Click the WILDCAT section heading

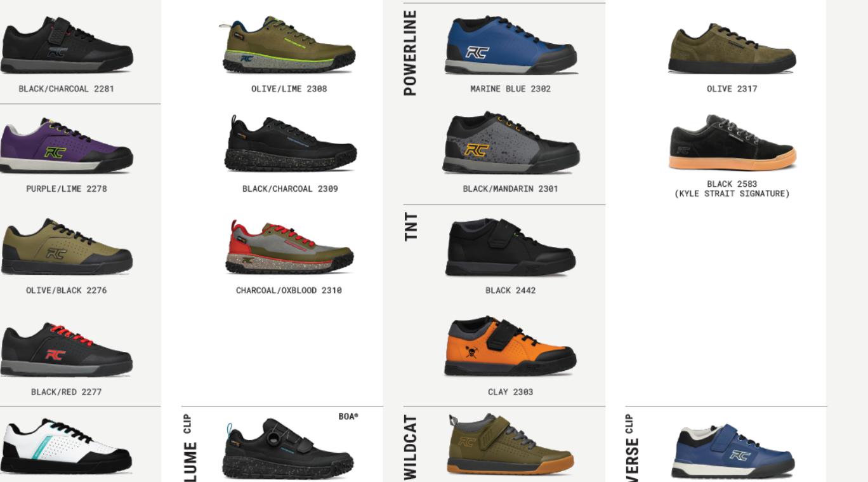411,448
